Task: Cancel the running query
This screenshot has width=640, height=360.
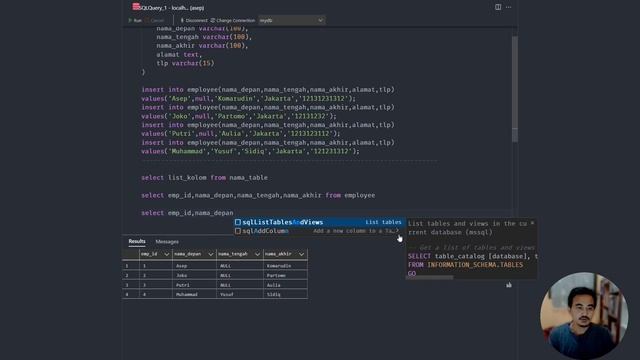Action: (x=154, y=20)
